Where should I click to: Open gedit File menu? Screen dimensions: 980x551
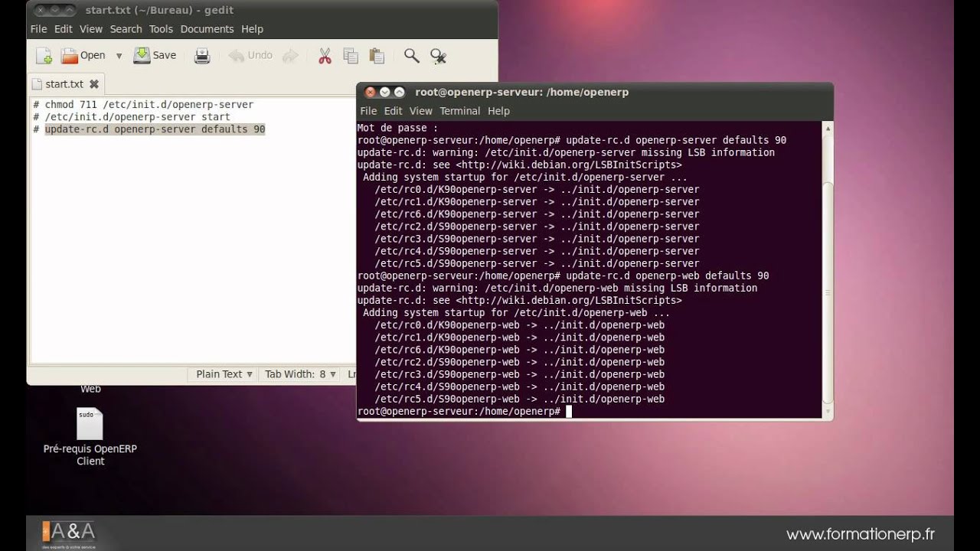pos(38,29)
